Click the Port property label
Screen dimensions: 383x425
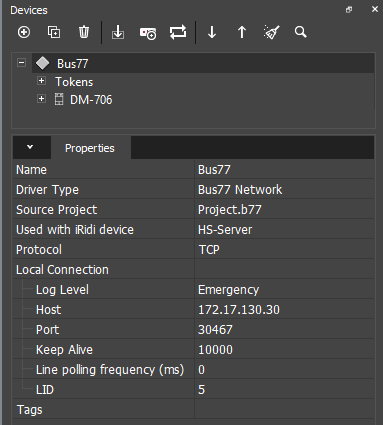click(48, 330)
